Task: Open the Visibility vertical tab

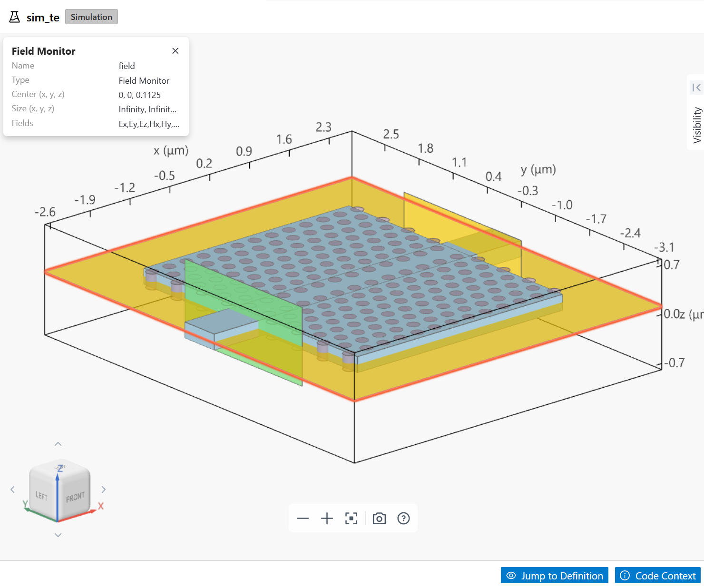Action: tap(697, 125)
